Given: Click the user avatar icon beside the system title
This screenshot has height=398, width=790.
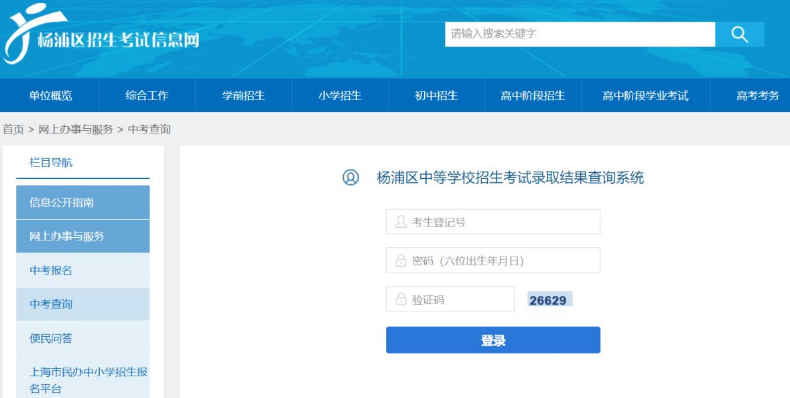Looking at the screenshot, I should coord(351,177).
